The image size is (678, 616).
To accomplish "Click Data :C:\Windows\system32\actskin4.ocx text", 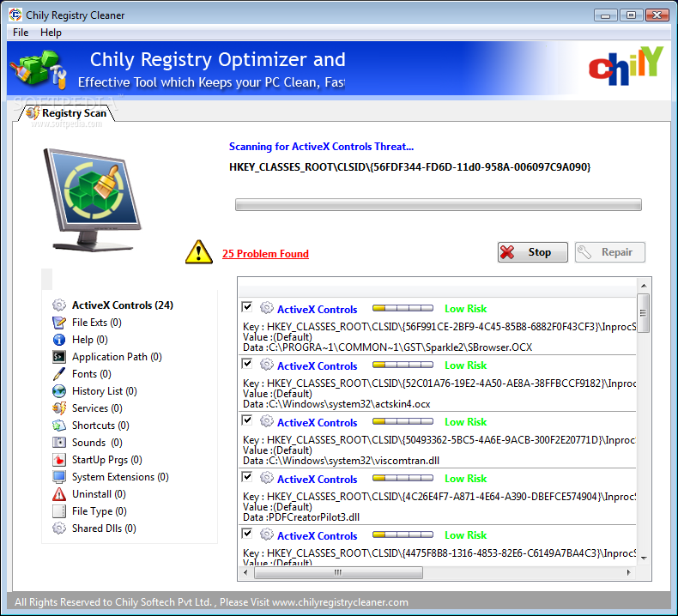I will (x=336, y=404).
